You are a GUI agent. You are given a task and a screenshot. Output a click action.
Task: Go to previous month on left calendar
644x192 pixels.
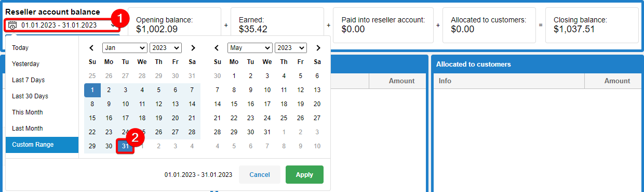pos(92,48)
